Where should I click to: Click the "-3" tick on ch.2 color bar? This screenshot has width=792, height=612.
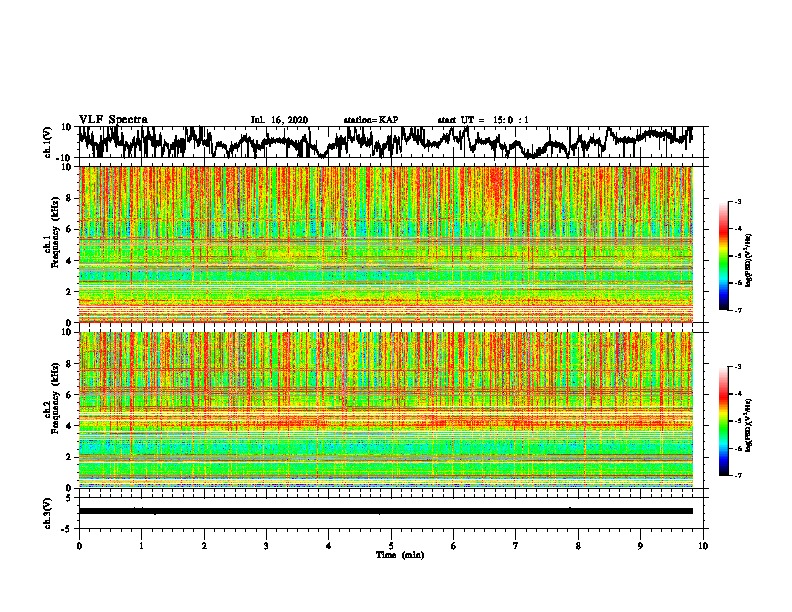[737, 367]
